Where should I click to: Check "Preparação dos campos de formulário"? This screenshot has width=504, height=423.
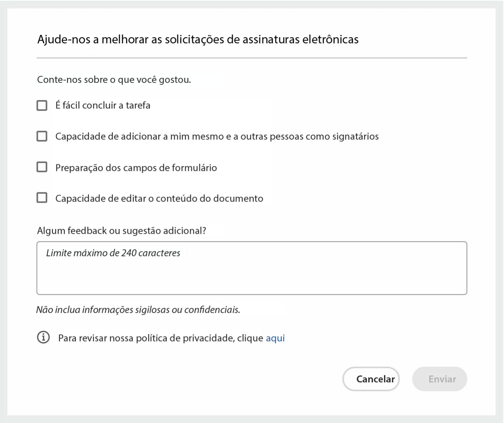coord(42,167)
